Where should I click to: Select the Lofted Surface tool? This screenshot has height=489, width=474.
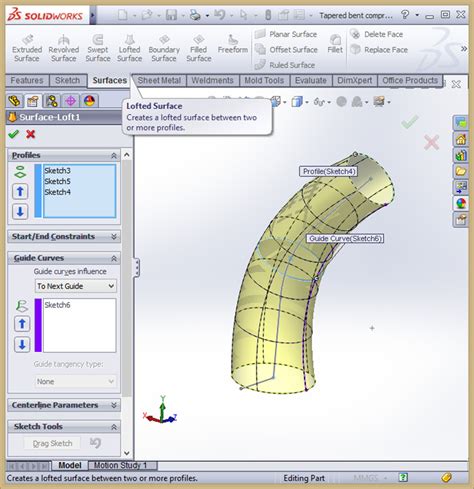click(x=129, y=49)
